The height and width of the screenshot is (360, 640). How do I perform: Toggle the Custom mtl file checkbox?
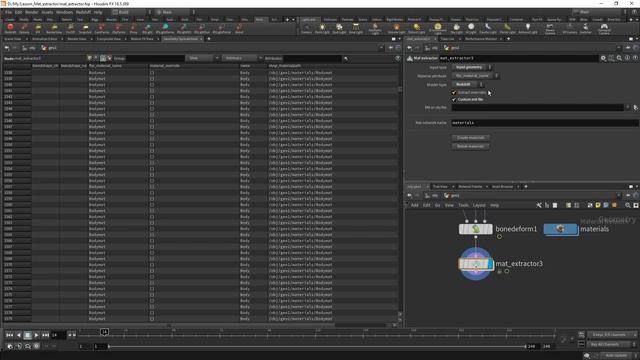coord(453,100)
